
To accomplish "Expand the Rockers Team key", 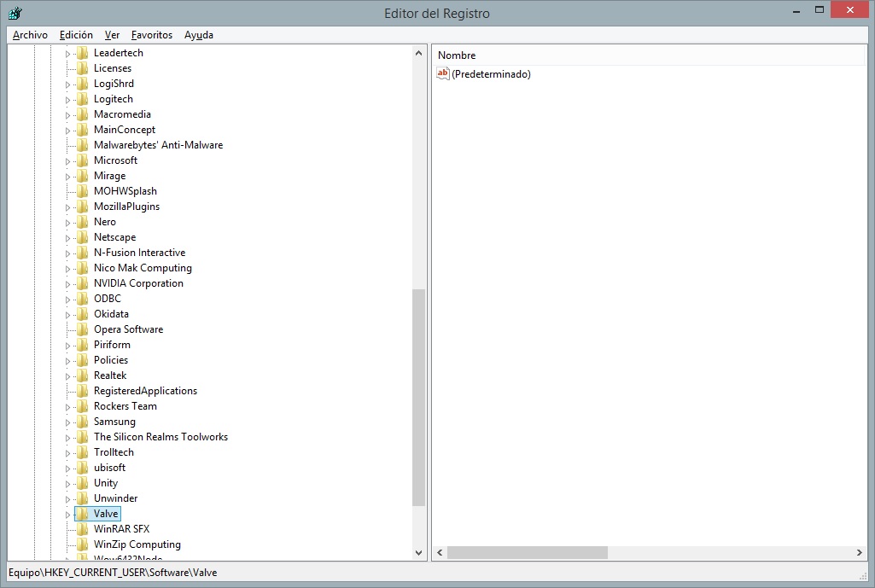I will 67,407.
